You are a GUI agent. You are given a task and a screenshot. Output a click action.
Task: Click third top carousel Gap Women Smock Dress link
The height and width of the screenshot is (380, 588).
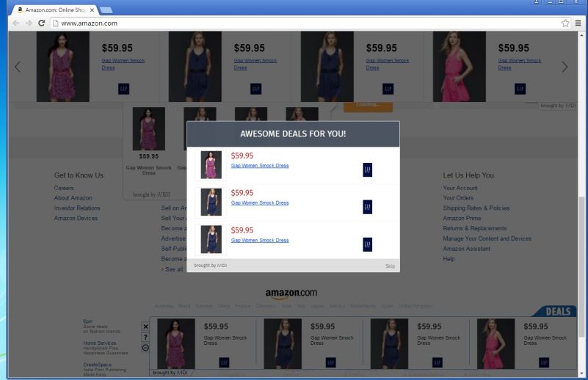pos(388,64)
